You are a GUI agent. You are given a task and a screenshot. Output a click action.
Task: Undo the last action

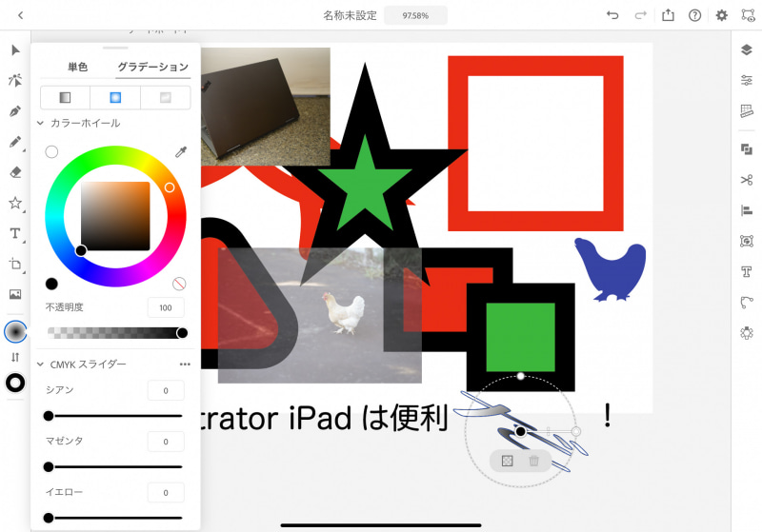click(x=612, y=15)
